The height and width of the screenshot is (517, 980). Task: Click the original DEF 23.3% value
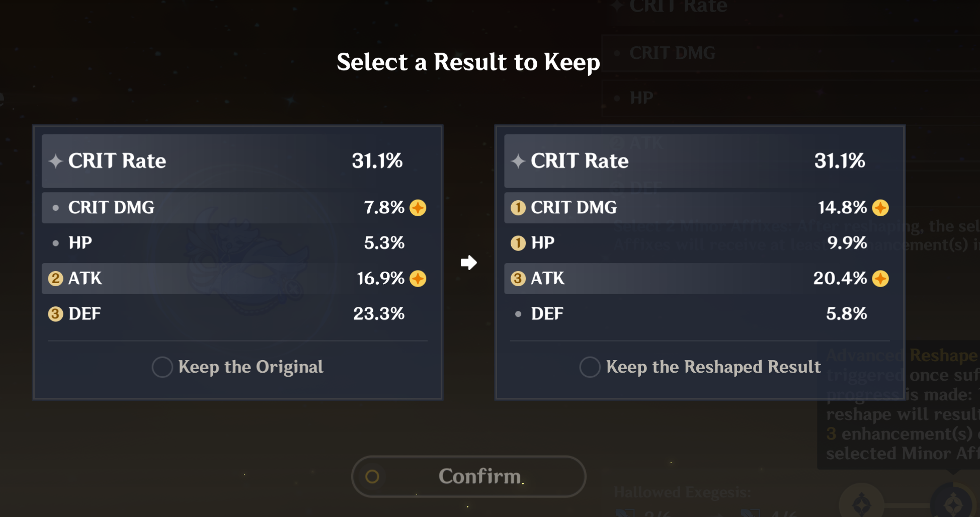click(x=379, y=314)
